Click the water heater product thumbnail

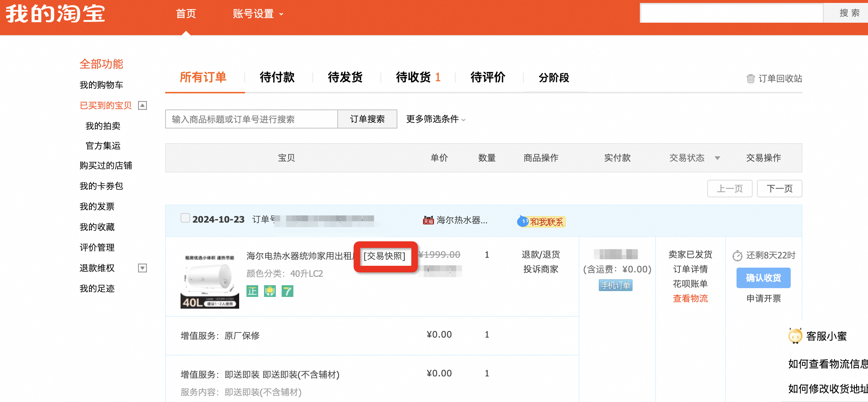(x=210, y=279)
